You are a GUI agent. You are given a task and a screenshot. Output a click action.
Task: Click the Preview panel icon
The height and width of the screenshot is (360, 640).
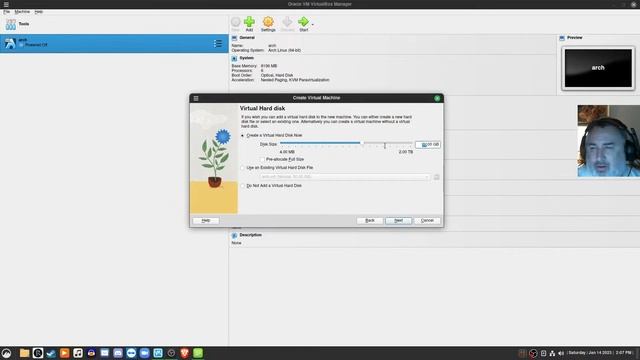click(x=562, y=38)
